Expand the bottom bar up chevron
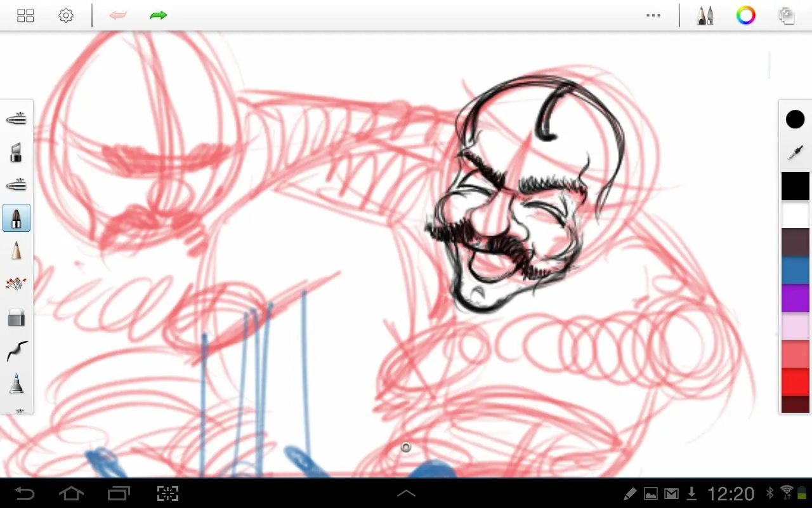 (x=406, y=493)
